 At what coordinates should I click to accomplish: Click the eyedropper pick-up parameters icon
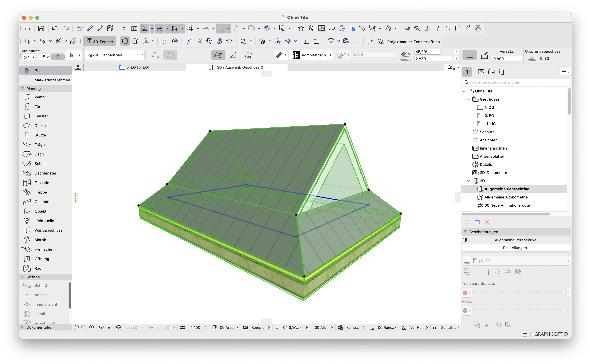[x=90, y=28]
